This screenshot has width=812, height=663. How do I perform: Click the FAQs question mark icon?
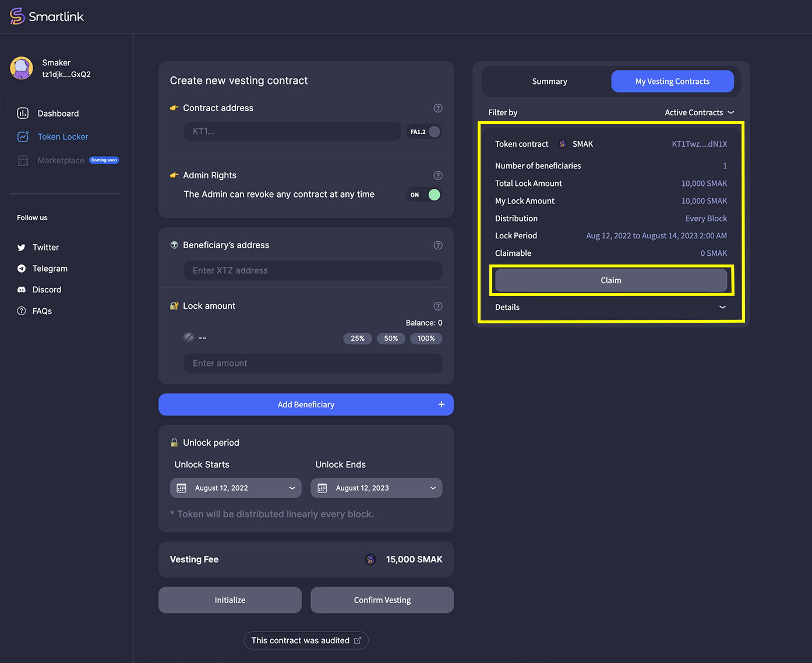click(x=22, y=311)
